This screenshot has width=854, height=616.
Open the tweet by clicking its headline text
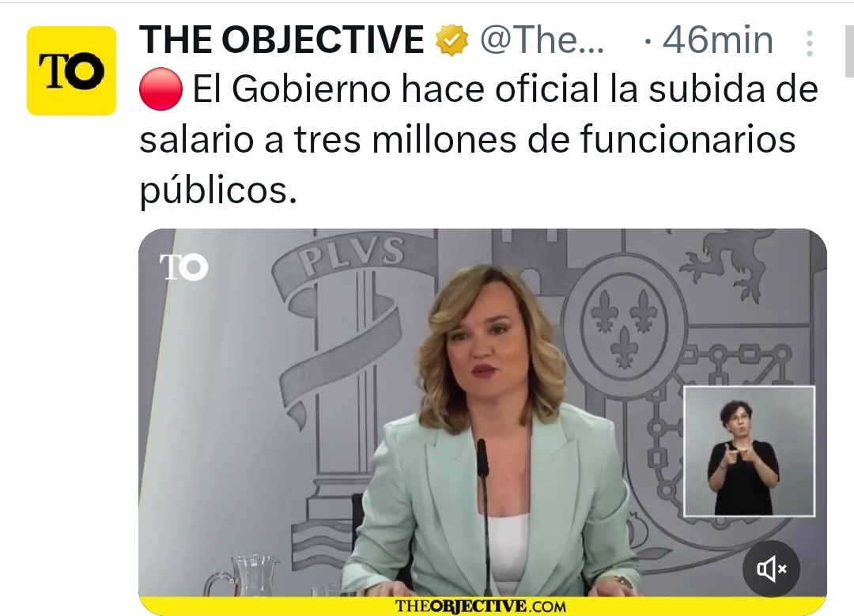[x=478, y=139]
